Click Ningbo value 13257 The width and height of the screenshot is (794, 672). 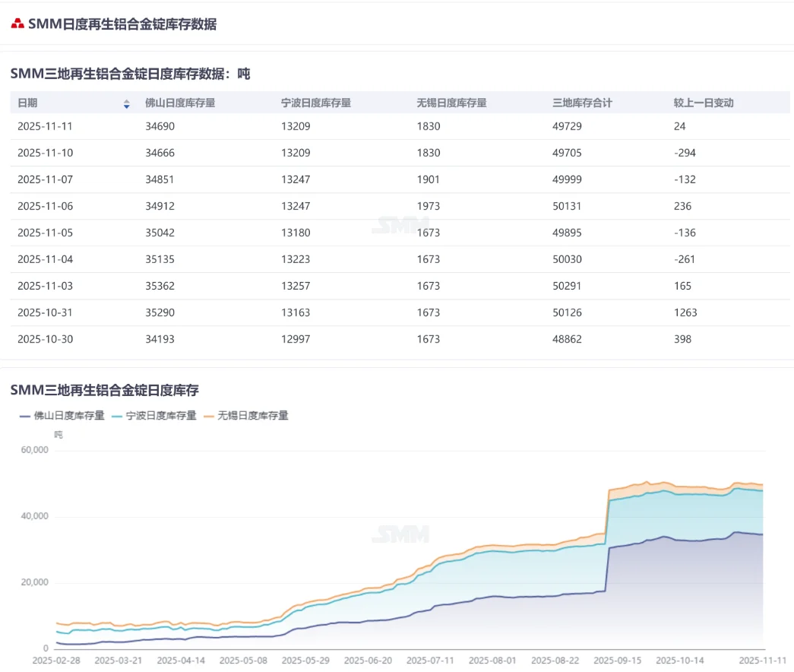coord(296,286)
